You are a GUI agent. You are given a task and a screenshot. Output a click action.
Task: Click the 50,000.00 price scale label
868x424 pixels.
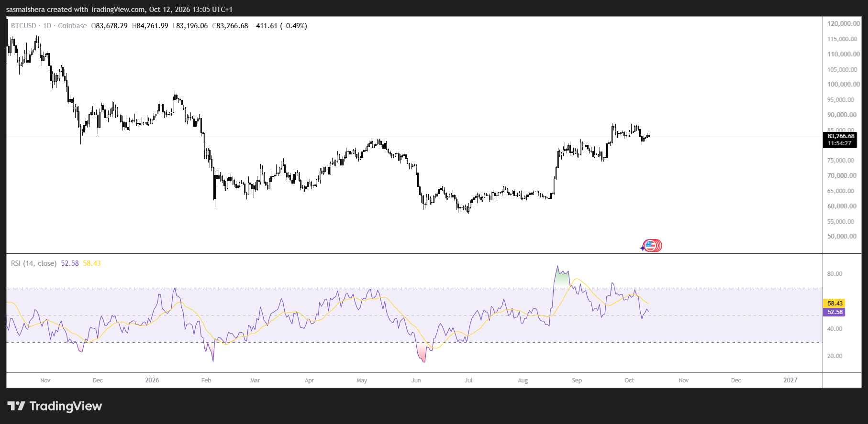coord(842,237)
